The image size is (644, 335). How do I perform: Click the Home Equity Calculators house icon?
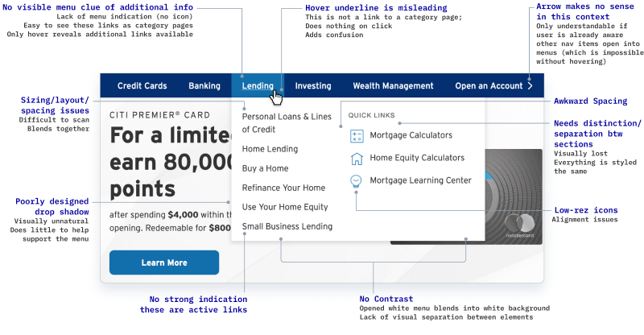click(357, 159)
